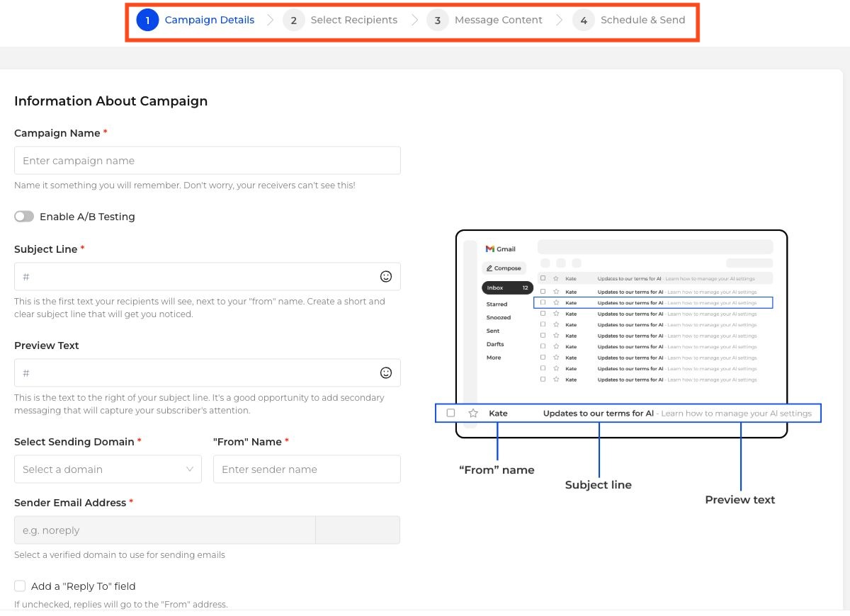Screen dimensions: 850x616
Task: Expand the Select a domain dropdown
Action: 108,469
